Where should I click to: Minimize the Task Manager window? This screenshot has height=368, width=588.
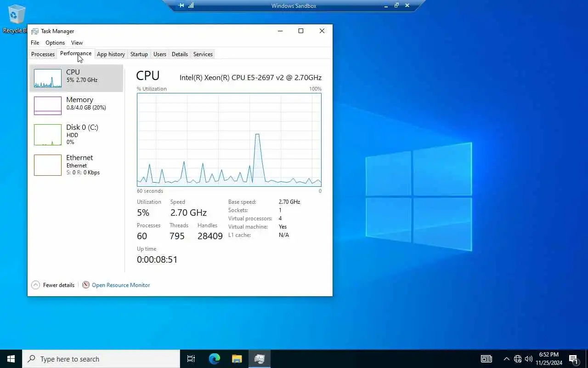(x=280, y=31)
